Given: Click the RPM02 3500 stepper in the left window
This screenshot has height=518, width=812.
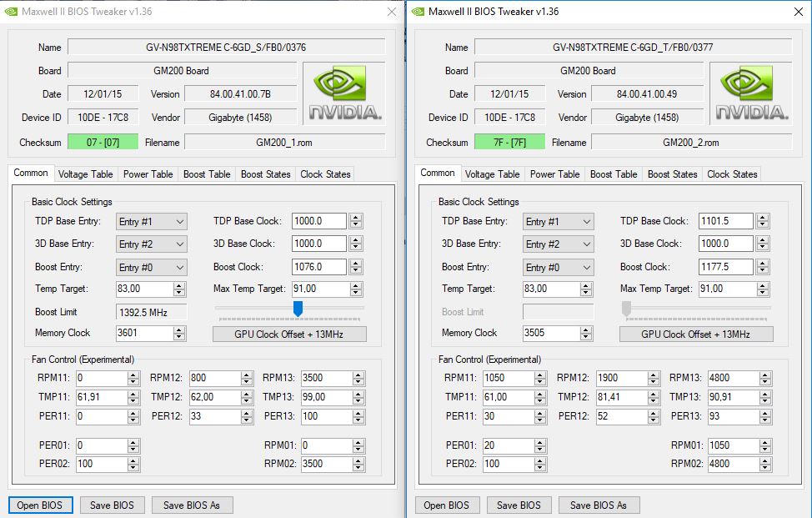Looking at the screenshot, I should [358, 464].
